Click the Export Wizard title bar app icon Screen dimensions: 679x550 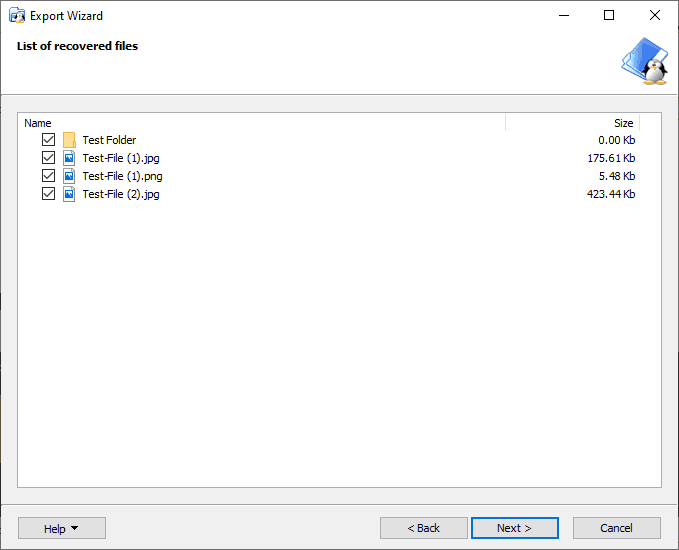pyautogui.click(x=17, y=16)
